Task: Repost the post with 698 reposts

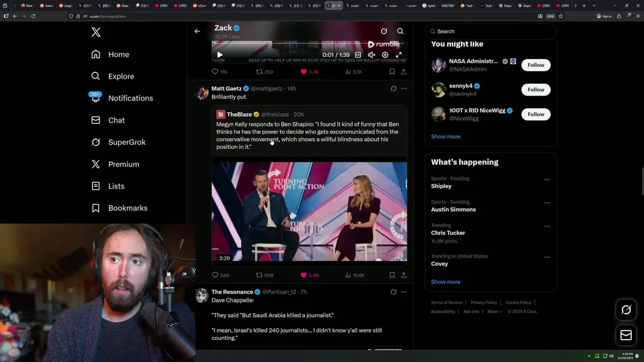Action: click(265, 275)
